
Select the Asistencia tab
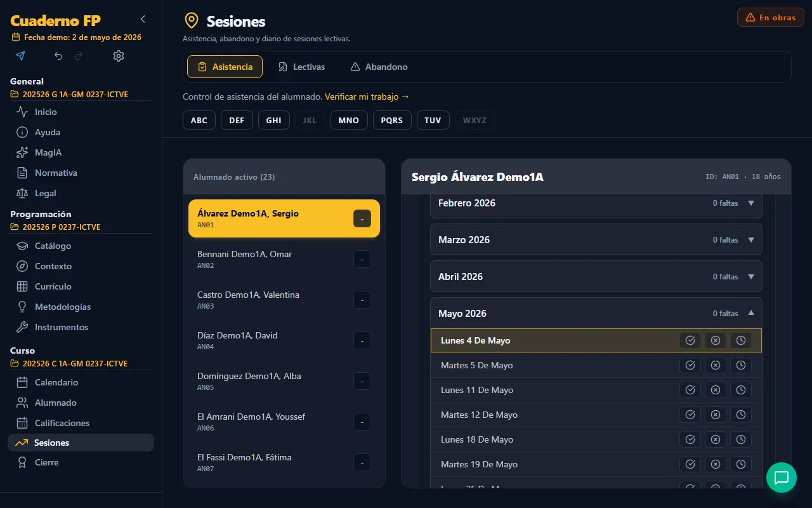click(x=225, y=67)
